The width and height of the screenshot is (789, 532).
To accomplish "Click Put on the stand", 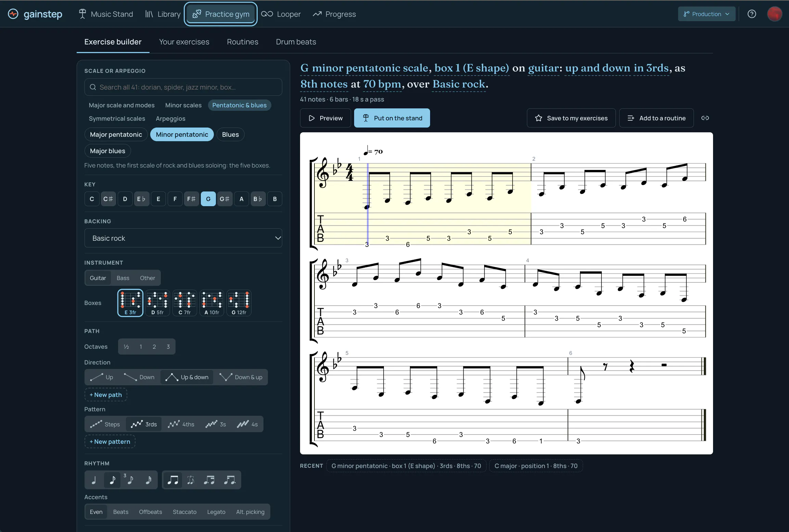I will [392, 118].
